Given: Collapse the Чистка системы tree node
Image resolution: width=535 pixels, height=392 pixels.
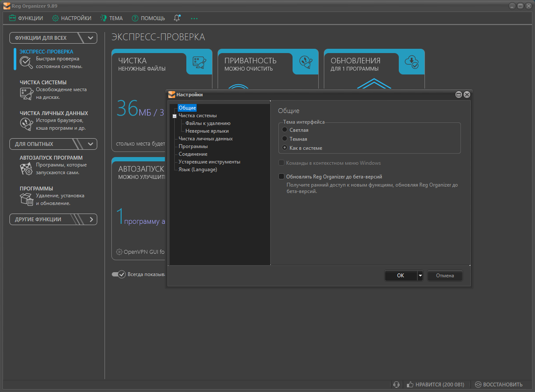Looking at the screenshot, I should coord(174,116).
